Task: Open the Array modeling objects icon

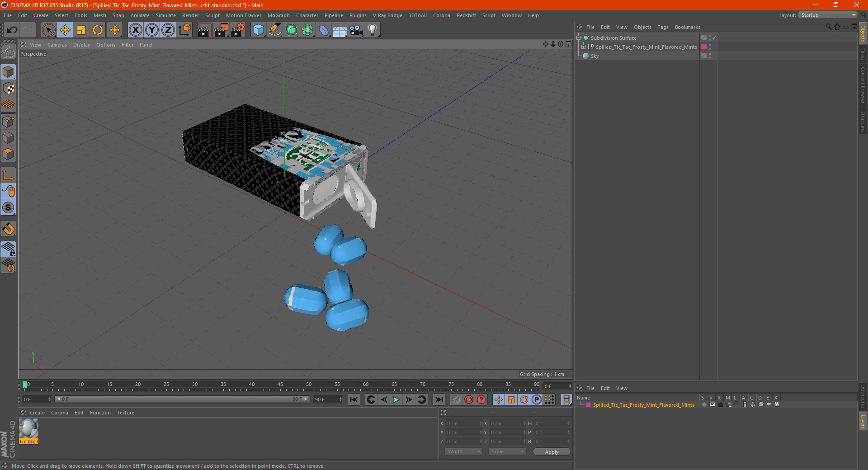Action: pyautogui.click(x=307, y=30)
